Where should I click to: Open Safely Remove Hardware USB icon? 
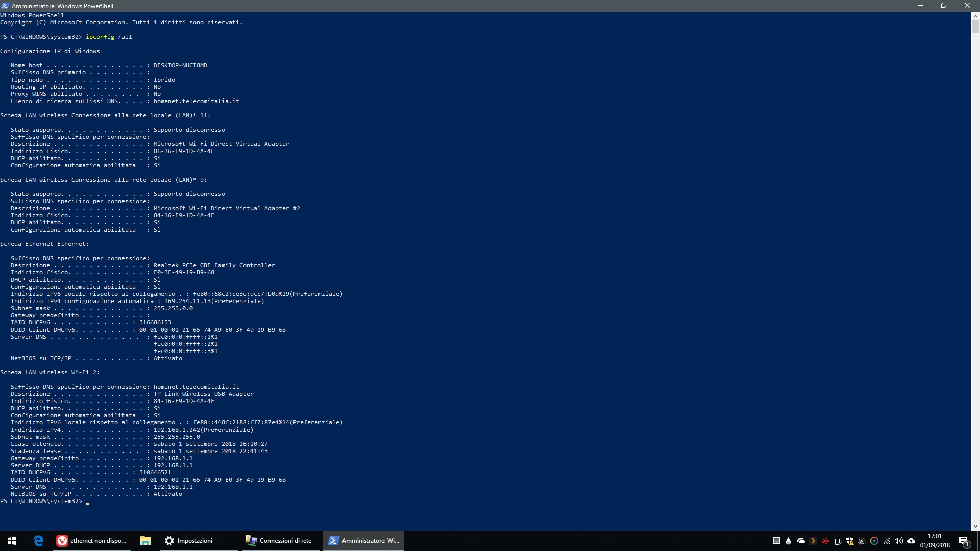838,541
